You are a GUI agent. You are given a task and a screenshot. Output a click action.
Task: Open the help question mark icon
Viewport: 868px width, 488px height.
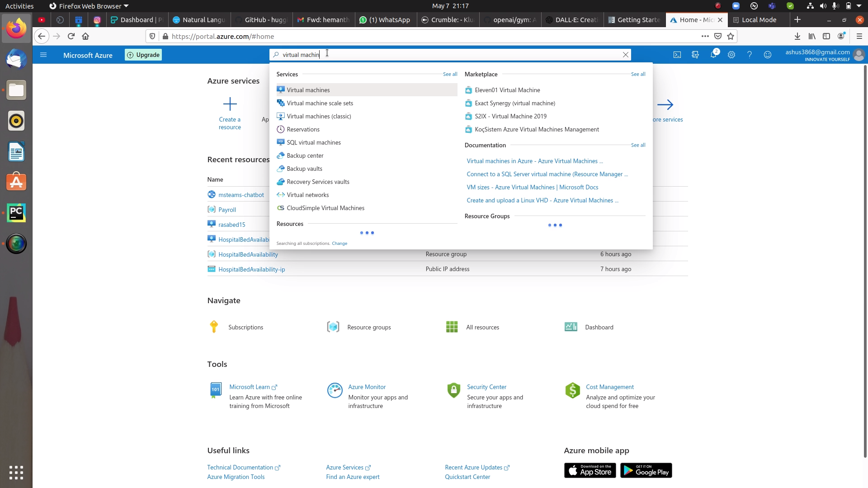pos(750,55)
